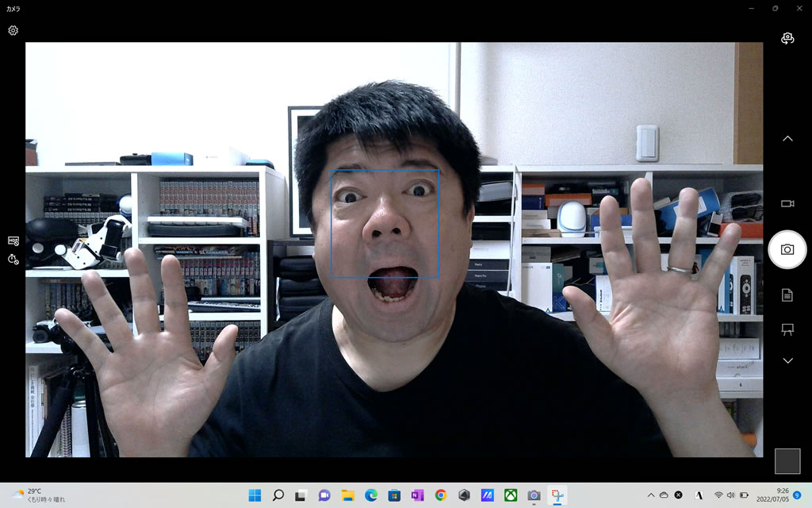Open the battery status tray icon

click(744, 495)
